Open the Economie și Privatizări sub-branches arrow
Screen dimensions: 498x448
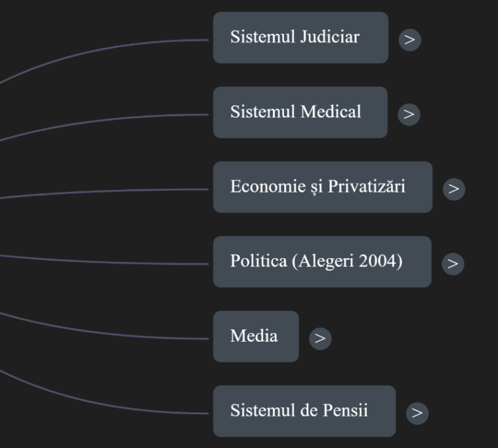click(x=454, y=189)
